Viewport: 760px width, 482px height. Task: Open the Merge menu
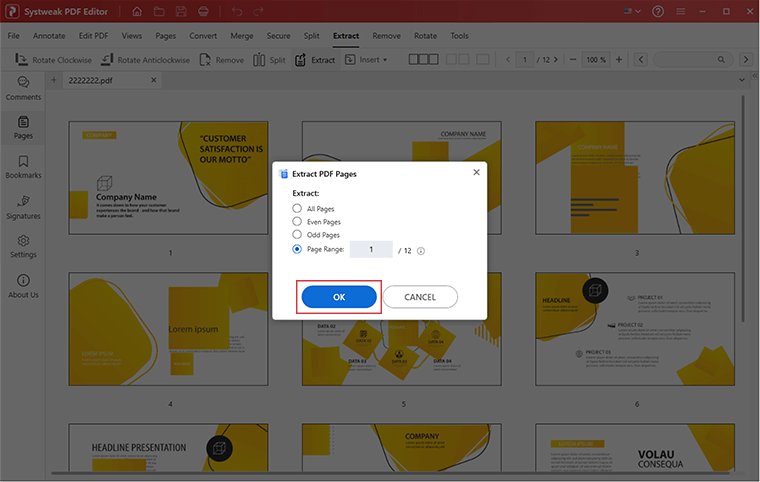tap(242, 35)
